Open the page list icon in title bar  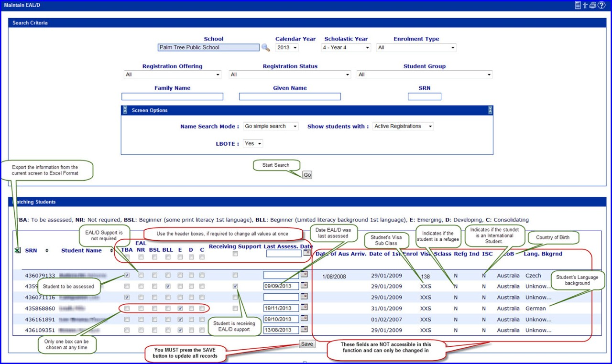click(578, 5)
